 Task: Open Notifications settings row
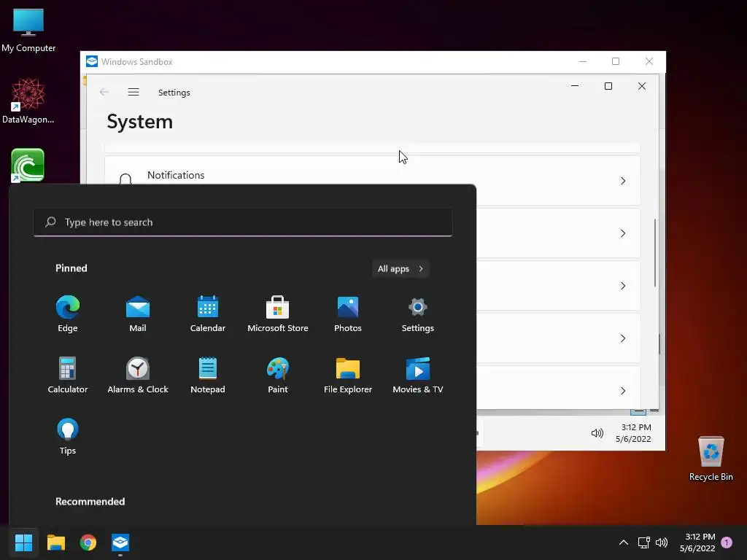373,181
